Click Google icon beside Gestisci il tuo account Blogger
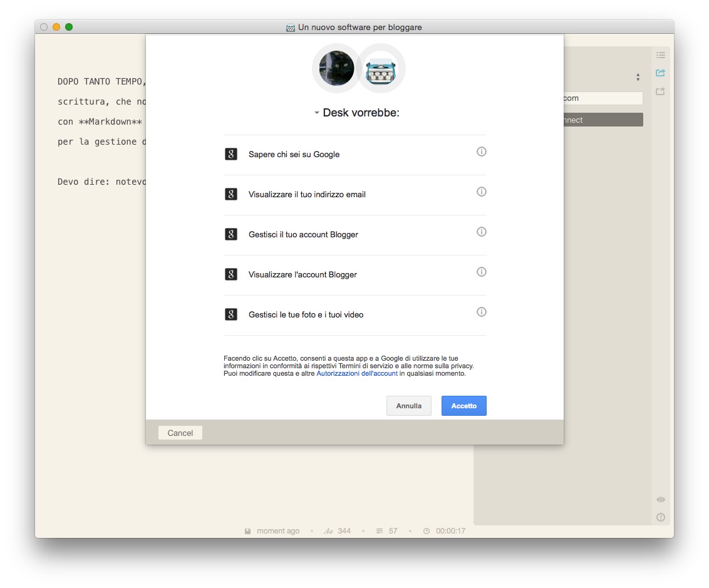709x588 pixels. coord(231,234)
